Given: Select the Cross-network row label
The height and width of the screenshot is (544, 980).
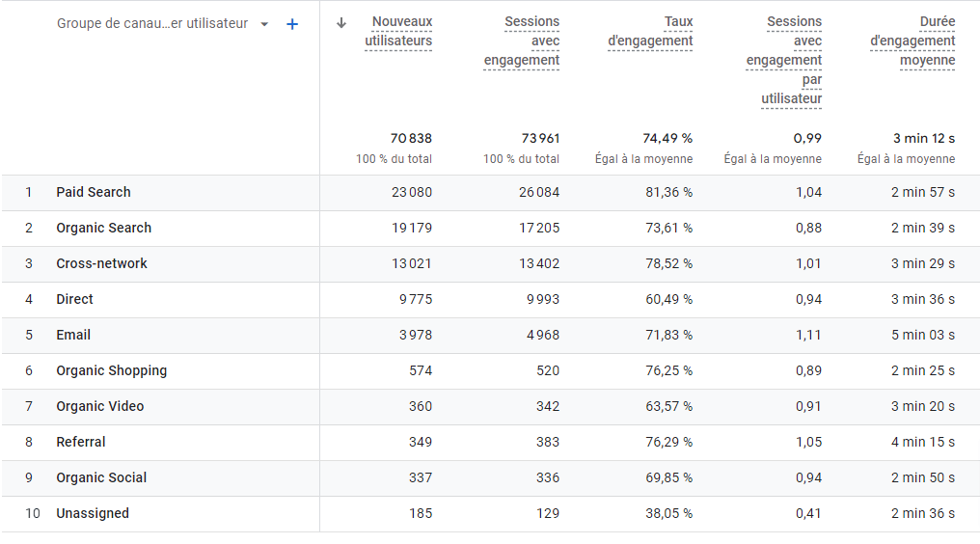Looking at the screenshot, I should click(x=102, y=264).
